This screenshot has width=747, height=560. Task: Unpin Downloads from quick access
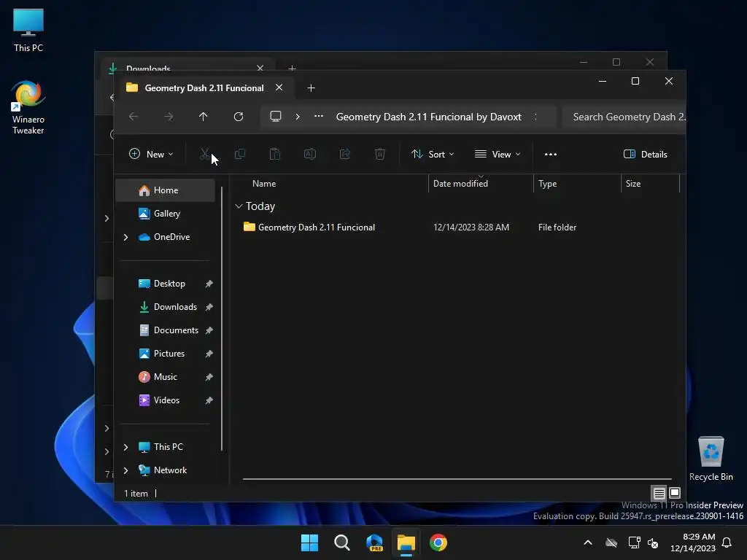pyautogui.click(x=209, y=307)
